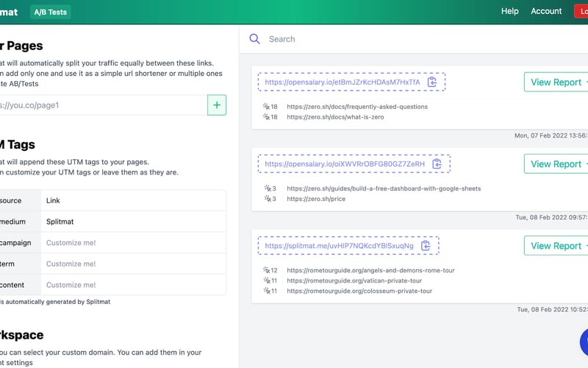
Task: Click the UTM term Customize me field
Action: click(134, 263)
